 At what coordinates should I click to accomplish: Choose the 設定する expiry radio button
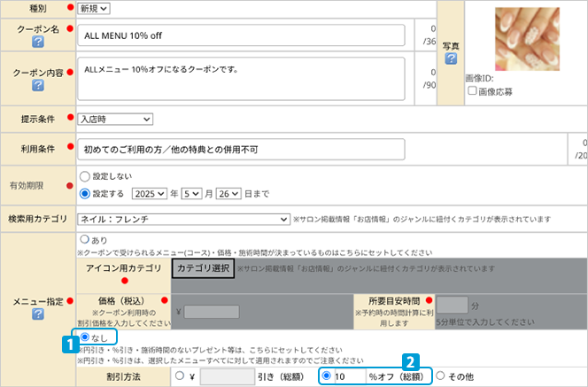point(85,193)
